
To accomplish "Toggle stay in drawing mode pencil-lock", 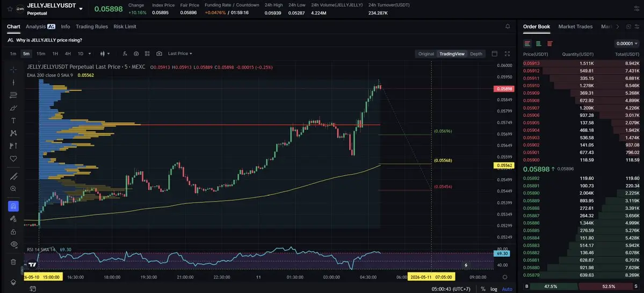I will (13, 219).
